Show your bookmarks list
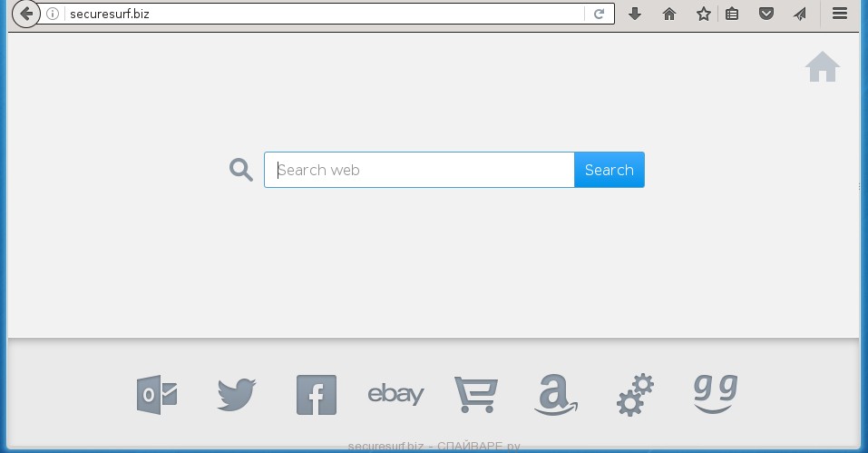Image resolution: width=868 pixels, height=453 pixels. (x=732, y=14)
